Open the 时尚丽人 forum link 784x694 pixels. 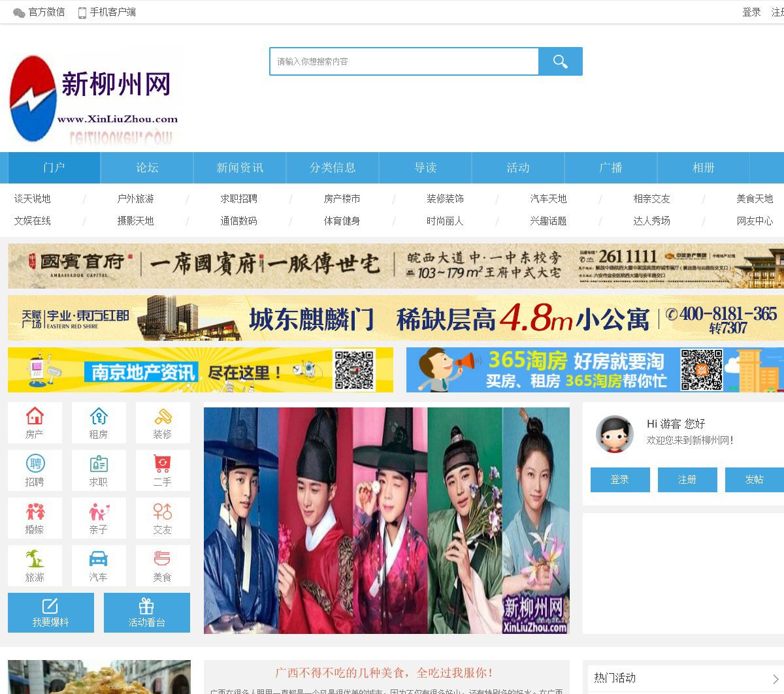[446, 221]
